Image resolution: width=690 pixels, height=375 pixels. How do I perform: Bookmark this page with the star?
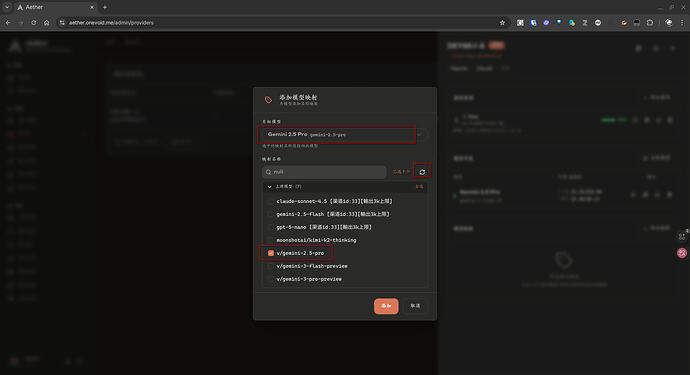(x=502, y=22)
